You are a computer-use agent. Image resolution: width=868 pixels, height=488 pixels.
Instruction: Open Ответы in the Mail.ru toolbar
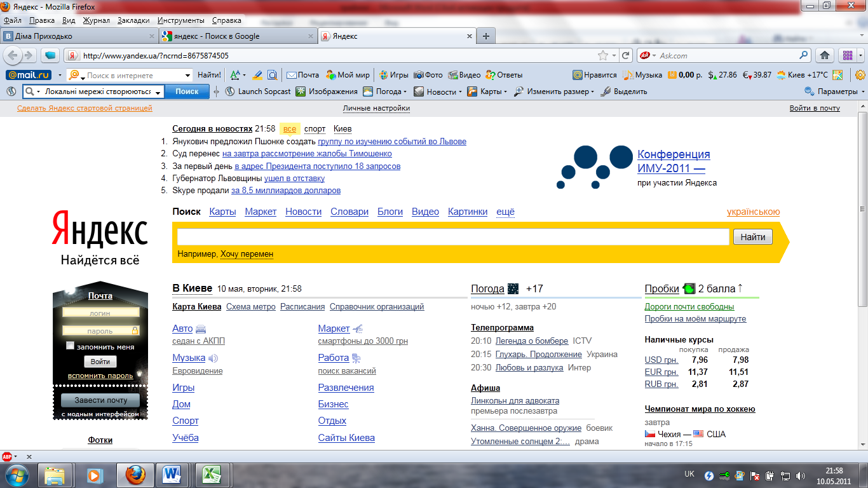pyautogui.click(x=504, y=75)
